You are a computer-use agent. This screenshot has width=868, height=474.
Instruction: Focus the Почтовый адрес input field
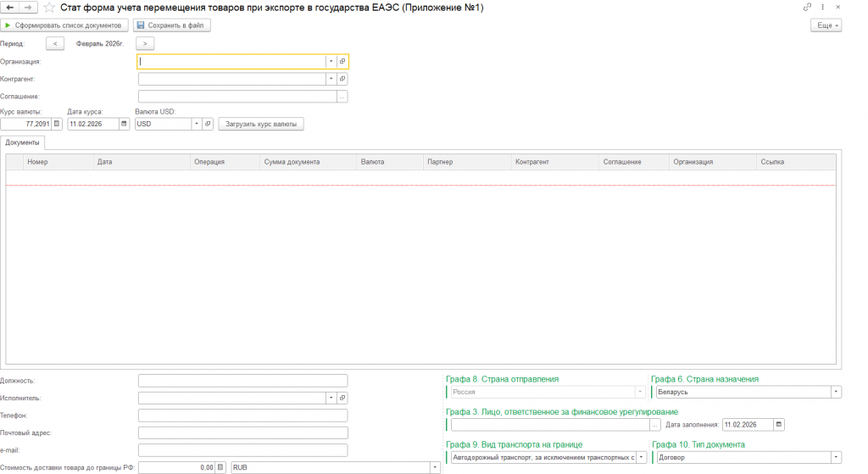coord(243,432)
